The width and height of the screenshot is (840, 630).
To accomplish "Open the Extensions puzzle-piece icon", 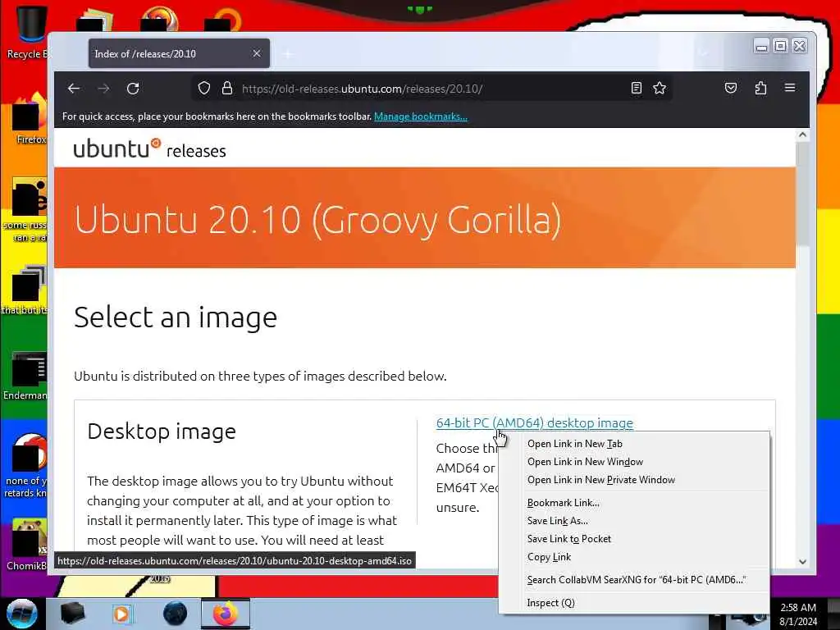I will coord(760,89).
